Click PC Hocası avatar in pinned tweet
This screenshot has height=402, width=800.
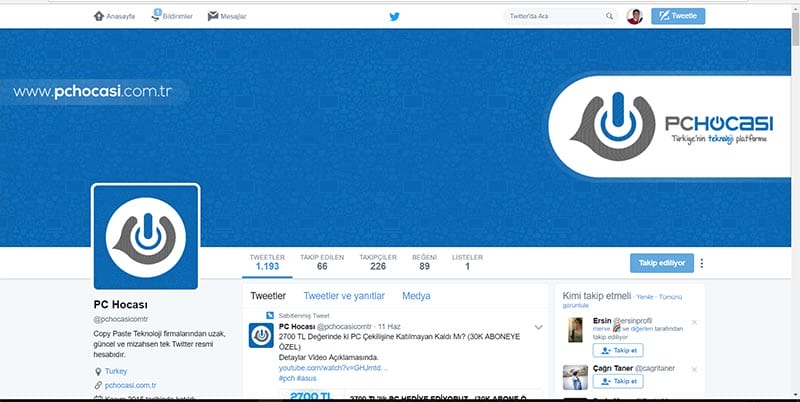pyautogui.click(x=261, y=335)
